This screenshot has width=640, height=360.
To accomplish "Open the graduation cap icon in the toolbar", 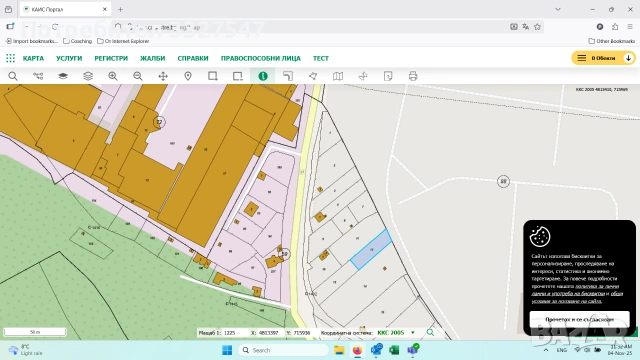I will pos(63,76).
